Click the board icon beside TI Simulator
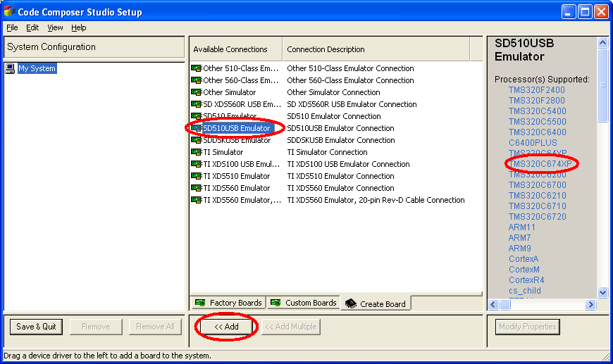Screen dimensions: 613x364 (196, 152)
